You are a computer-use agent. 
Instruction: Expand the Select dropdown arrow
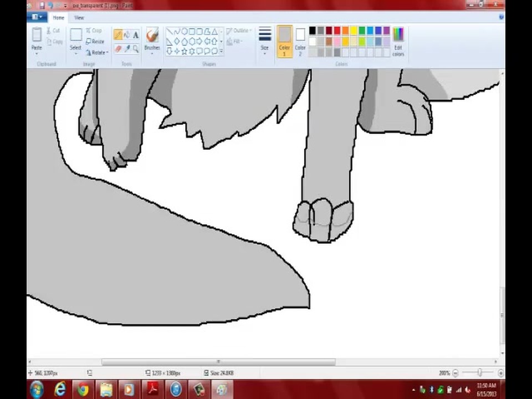pyautogui.click(x=76, y=54)
